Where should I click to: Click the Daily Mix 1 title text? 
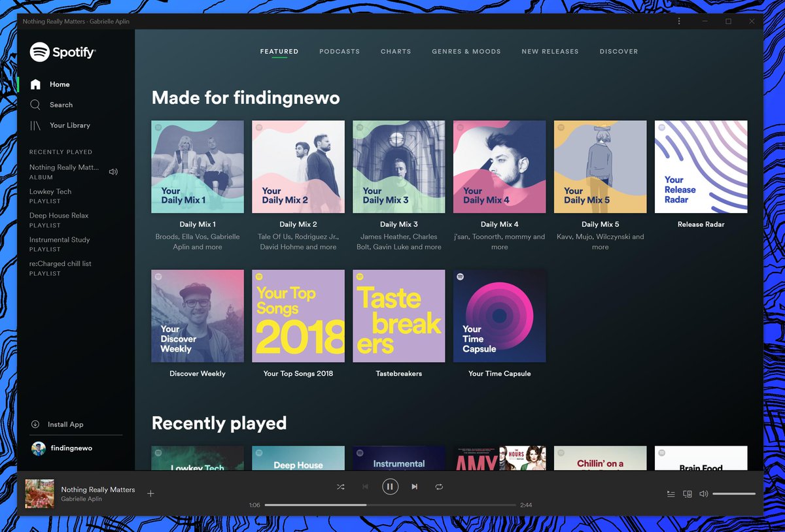tap(198, 224)
